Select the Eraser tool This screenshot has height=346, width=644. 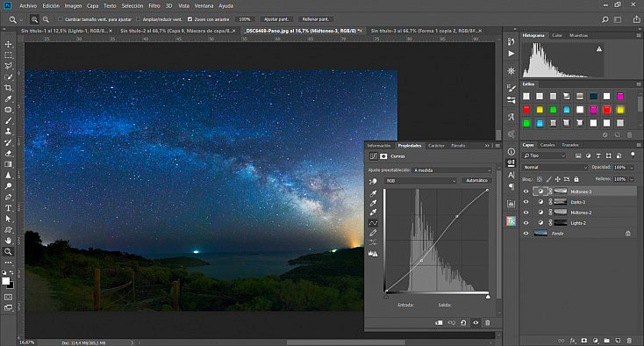[x=8, y=154]
